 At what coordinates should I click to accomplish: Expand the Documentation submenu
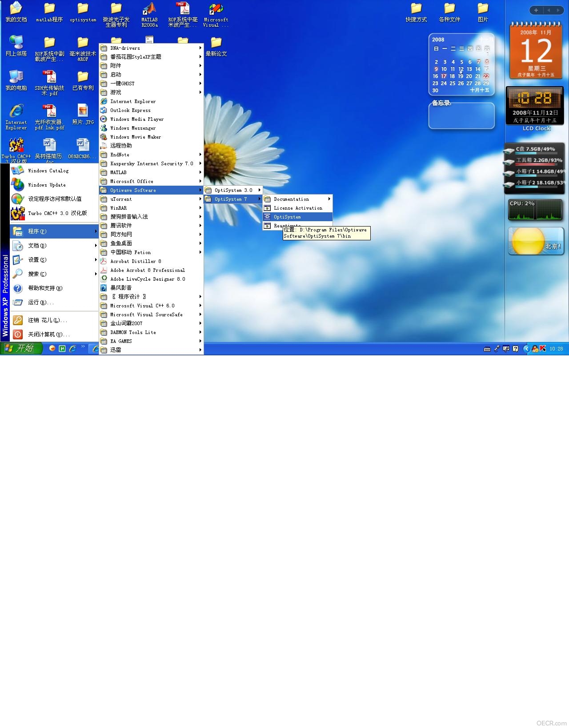pos(297,199)
